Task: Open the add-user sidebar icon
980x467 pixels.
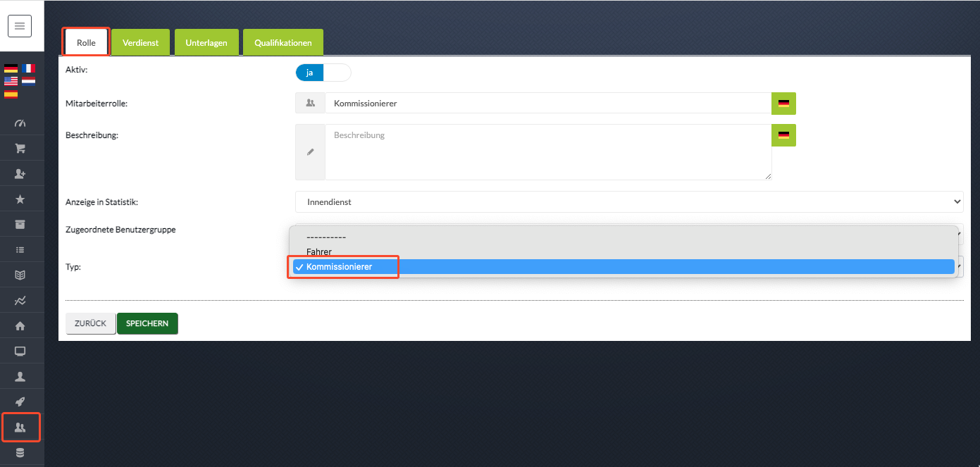Action: [x=20, y=174]
